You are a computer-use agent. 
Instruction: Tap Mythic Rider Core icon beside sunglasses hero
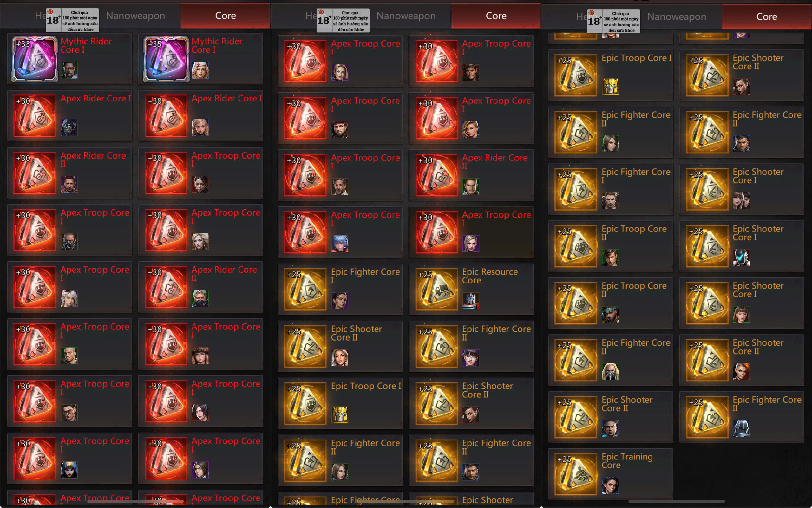(35, 59)
